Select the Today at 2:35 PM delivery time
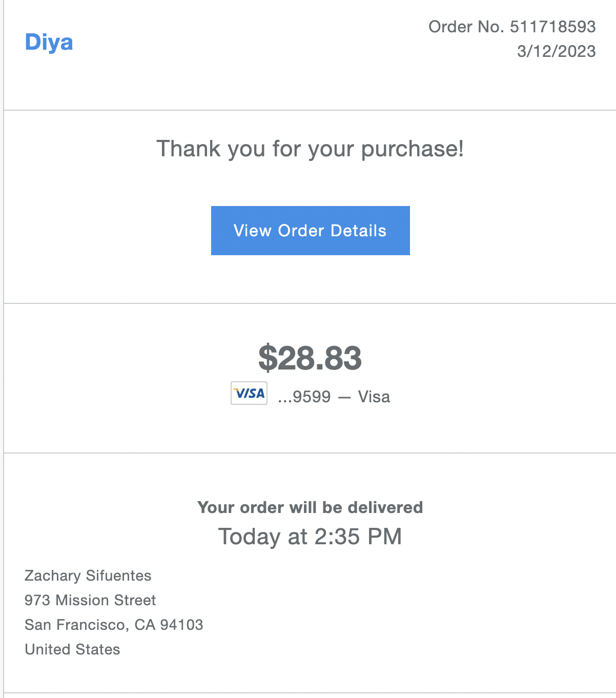This screenshot has width=616, height=698. click(x=310, y=537)
